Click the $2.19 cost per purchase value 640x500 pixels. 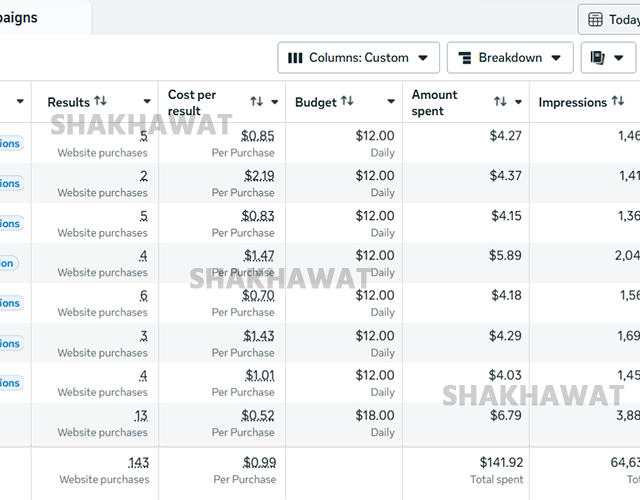[260, 176]
